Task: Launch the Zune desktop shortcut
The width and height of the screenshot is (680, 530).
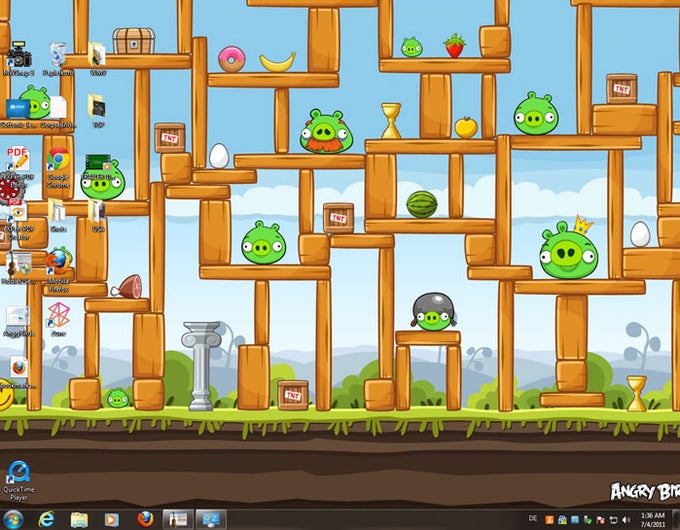Action: click(59, 315)
